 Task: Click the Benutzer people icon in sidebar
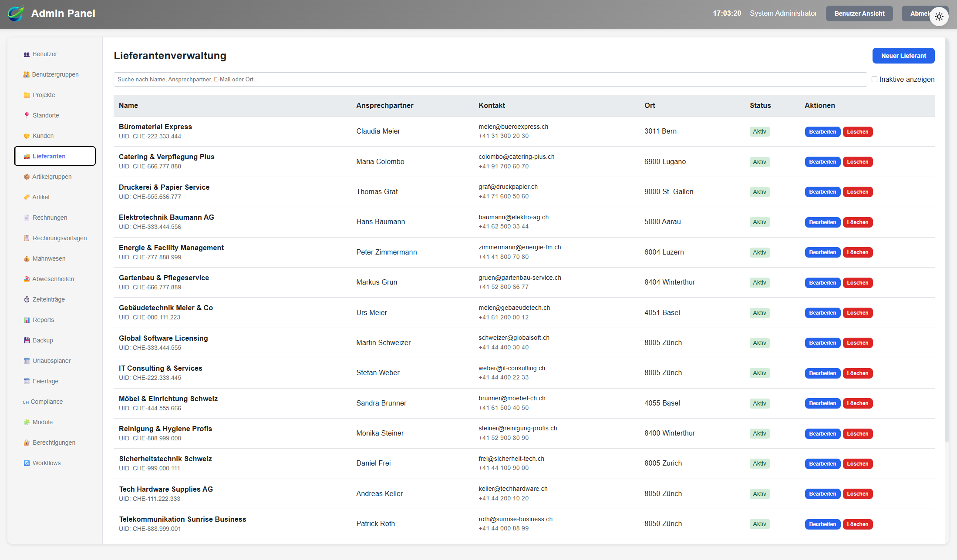tap(27, 54)
